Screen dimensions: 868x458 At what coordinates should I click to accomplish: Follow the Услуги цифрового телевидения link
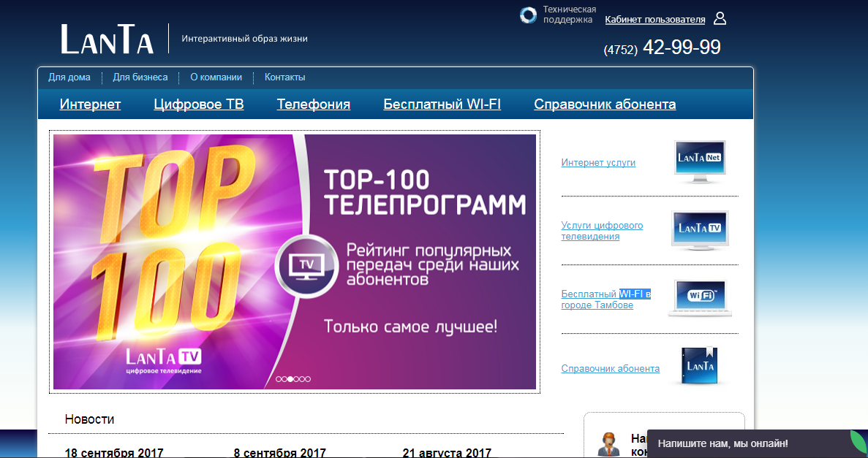click(602, 231)
